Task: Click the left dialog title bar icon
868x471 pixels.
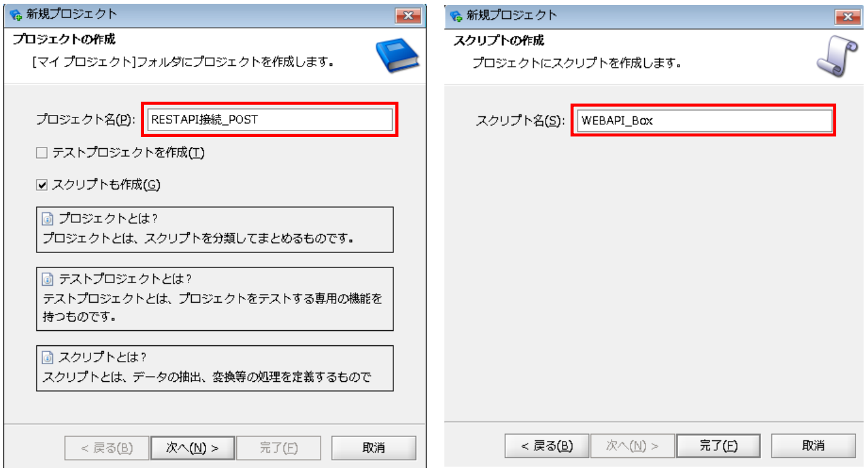Action: (16, 15)
